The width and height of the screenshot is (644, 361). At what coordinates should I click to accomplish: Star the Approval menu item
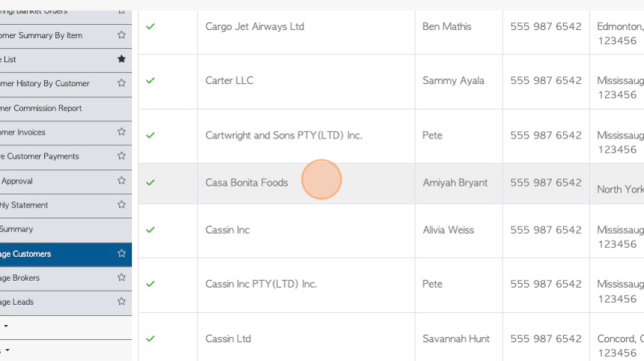point(121,180)
